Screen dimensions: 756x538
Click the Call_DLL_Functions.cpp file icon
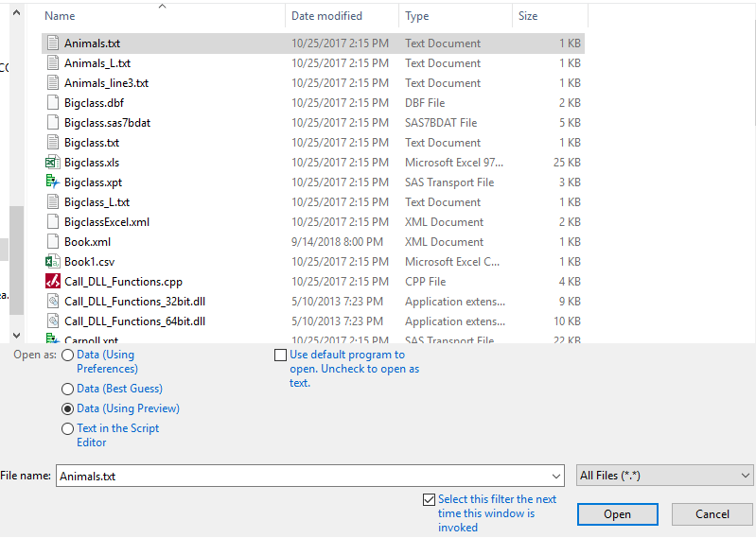(53, 282)
